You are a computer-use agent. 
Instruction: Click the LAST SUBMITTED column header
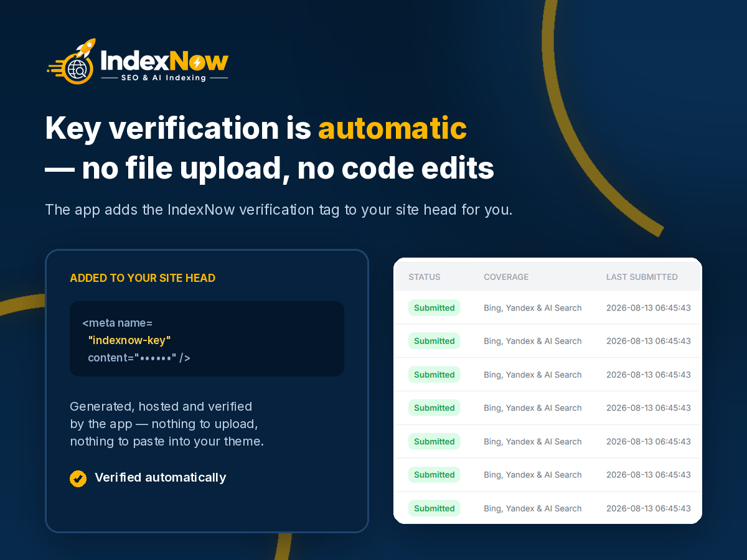[642, 277]
